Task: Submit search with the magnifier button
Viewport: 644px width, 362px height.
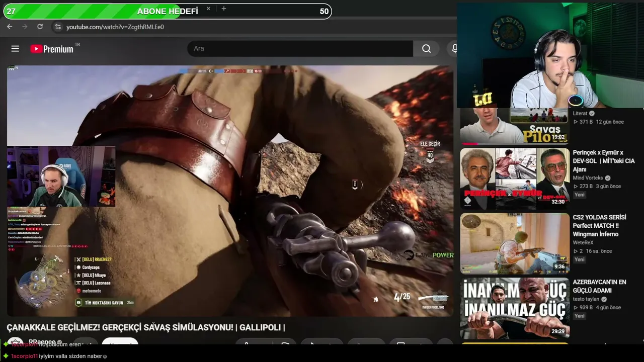Action: pyautogui.click(x=426, y=49)
